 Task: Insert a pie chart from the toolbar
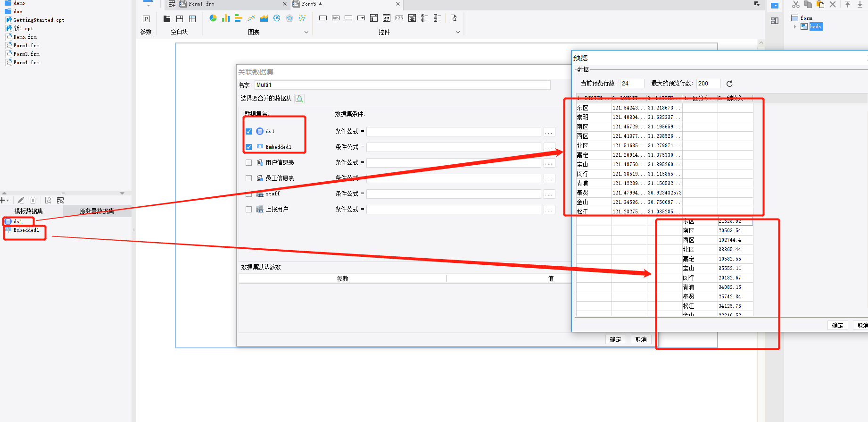click(213, 18)
